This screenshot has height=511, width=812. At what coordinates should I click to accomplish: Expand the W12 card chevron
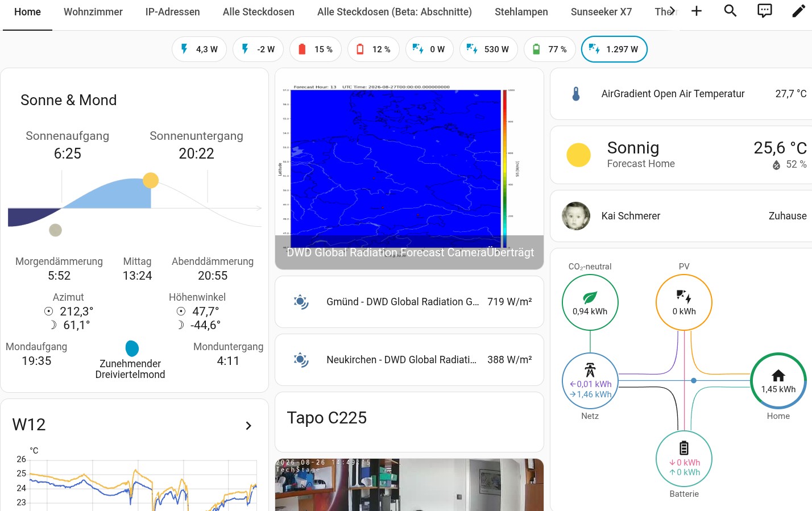point(248,426)
